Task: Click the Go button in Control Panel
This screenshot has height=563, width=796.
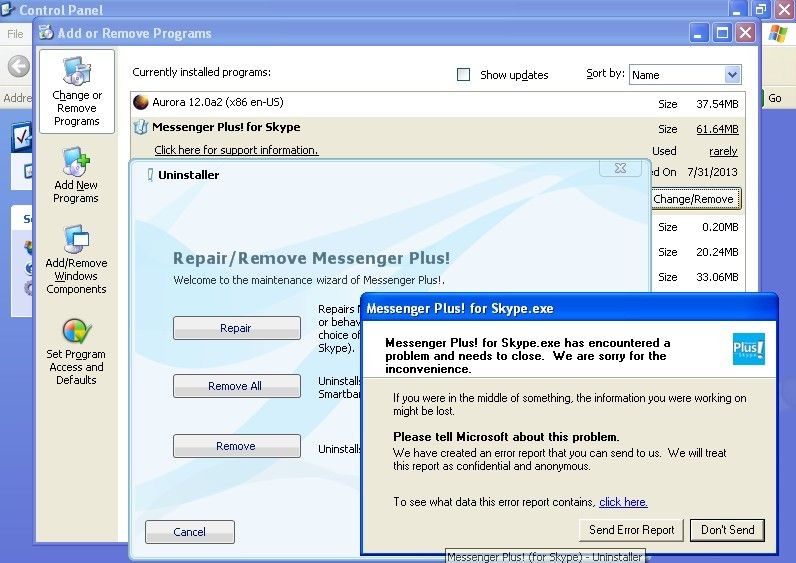Action: 774,98
